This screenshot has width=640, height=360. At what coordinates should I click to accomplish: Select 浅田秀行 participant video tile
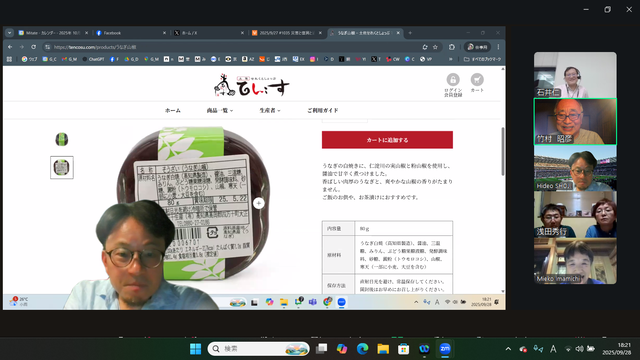pos(575,215)
